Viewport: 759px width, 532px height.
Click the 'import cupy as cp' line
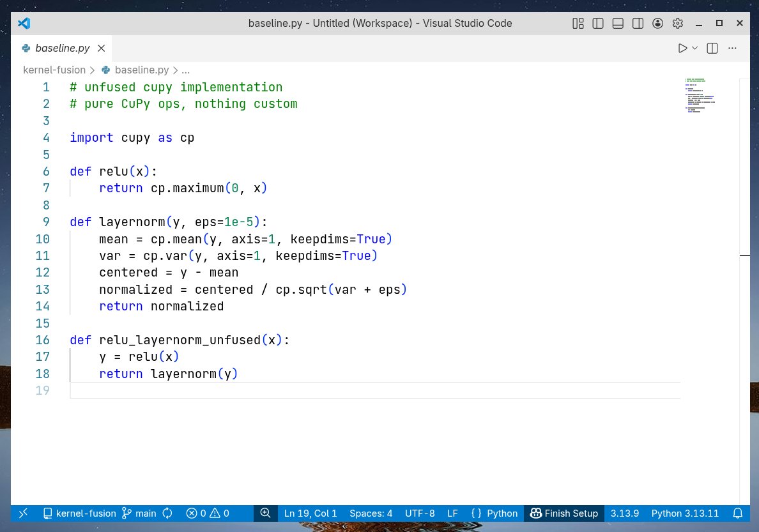(132, 137)
